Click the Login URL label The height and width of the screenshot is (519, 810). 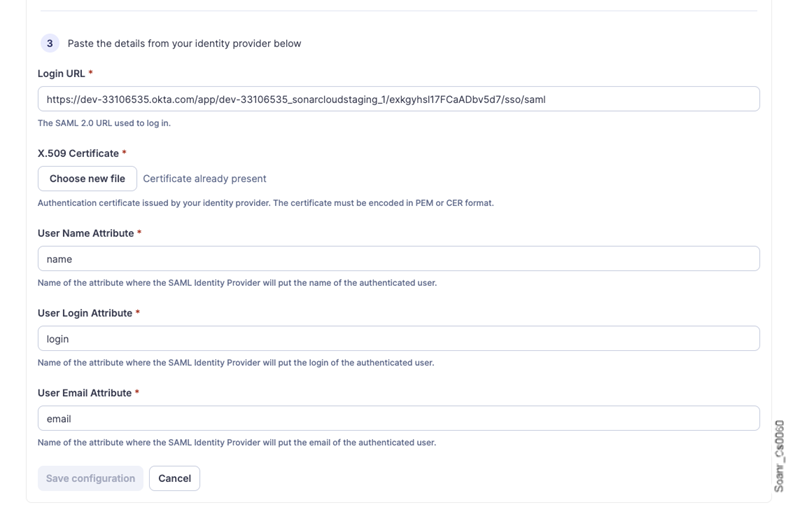click(x=61, y=74)
